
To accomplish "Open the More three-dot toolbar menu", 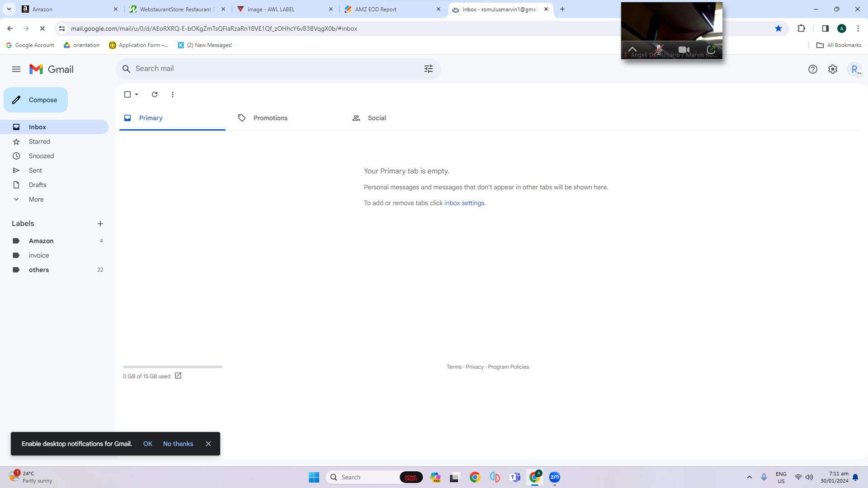I will click(173, 94).
